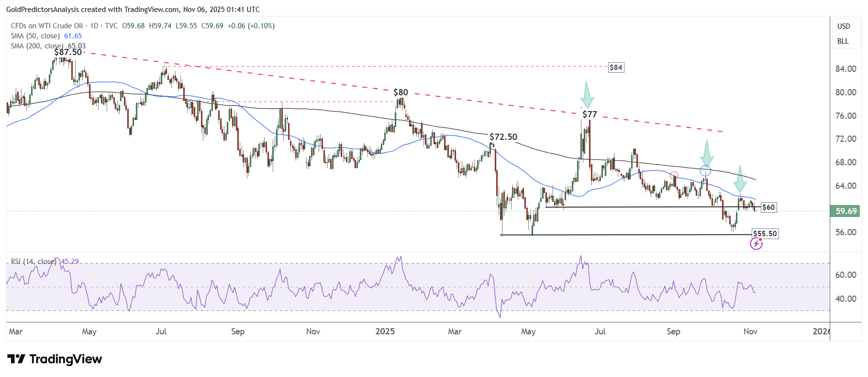Select the SMA (50, close) indicator legend

[35, 36]
